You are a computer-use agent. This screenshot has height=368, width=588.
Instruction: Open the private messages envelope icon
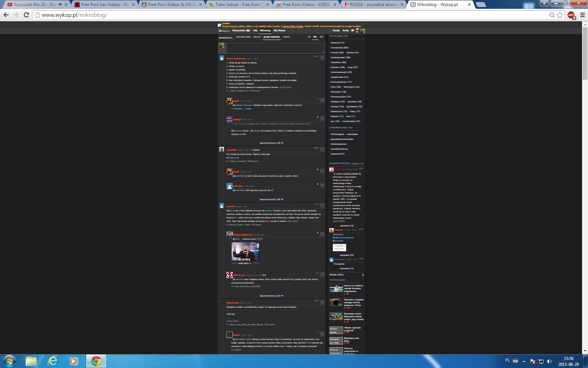pyautogui.click(x=352, y=30)
